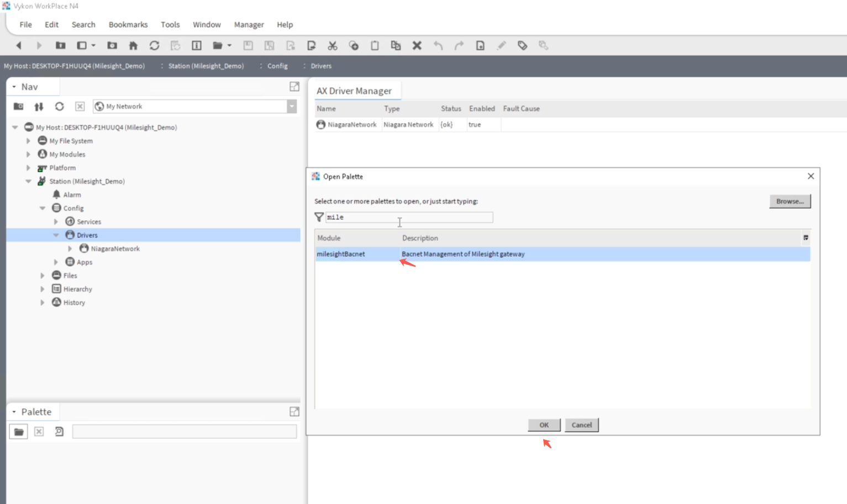Image resolution: width=847 pixels, height=504 pixels.
Task: Click Cancel in Open Palette dialog
Action: point(582,425)
